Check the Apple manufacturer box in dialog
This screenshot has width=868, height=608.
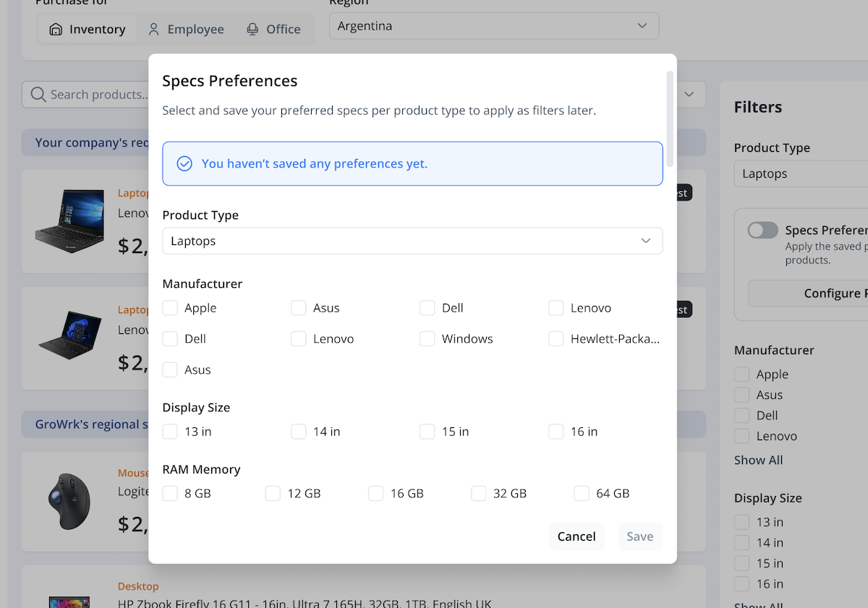(x=170, y=309)
